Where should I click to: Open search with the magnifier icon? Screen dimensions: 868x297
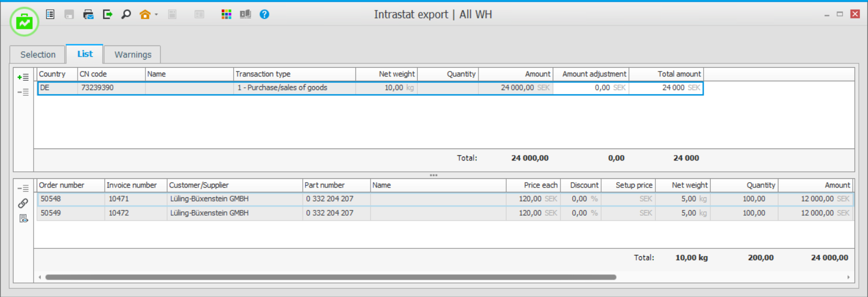(x=126, y=14)
